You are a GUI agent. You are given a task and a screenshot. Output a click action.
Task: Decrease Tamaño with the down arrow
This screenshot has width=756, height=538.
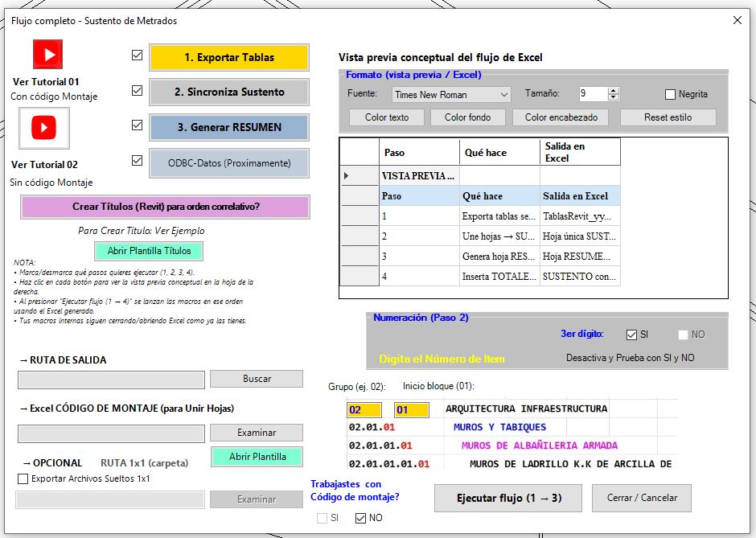[614, 97]
